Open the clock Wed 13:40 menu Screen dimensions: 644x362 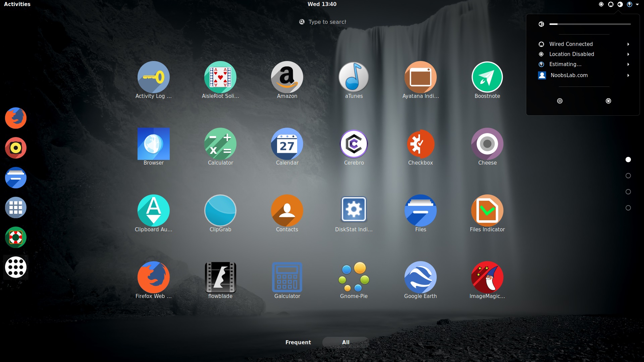click(322, 4)
